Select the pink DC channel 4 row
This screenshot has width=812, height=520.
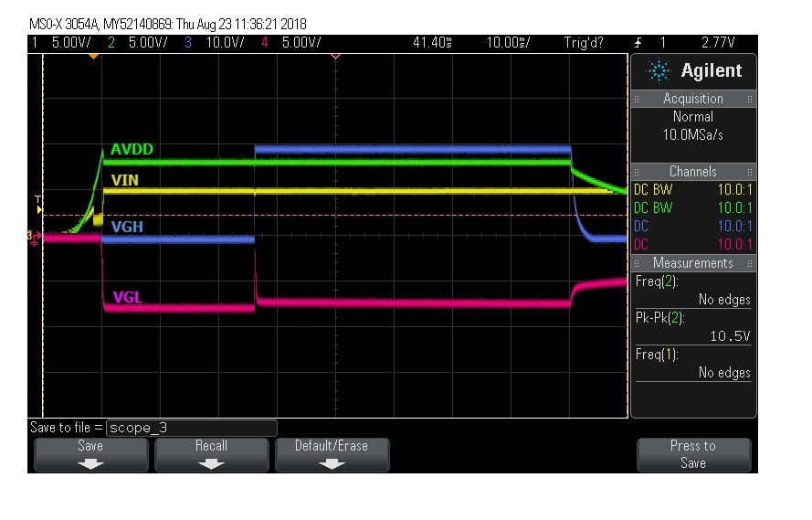coord(693,244)
